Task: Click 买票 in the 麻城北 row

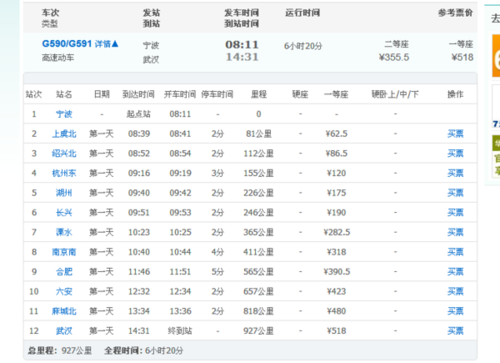Action: coord(455,311)
